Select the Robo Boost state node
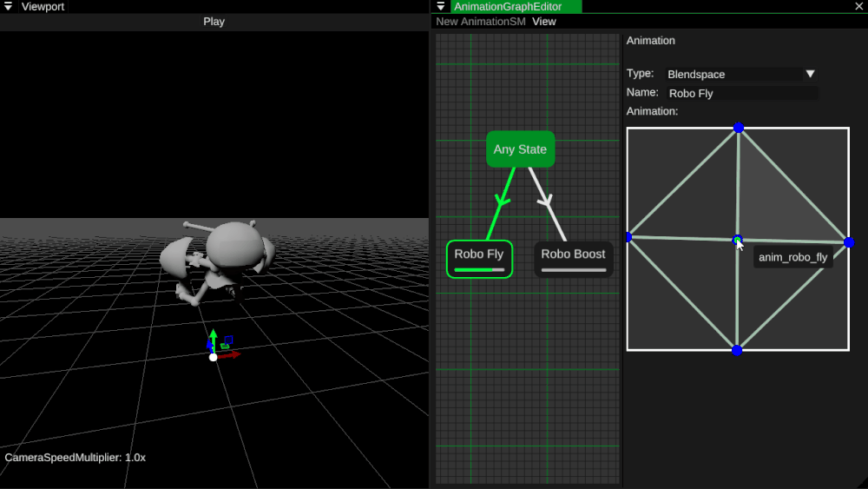868x489 pixels. tap(573, 254)
